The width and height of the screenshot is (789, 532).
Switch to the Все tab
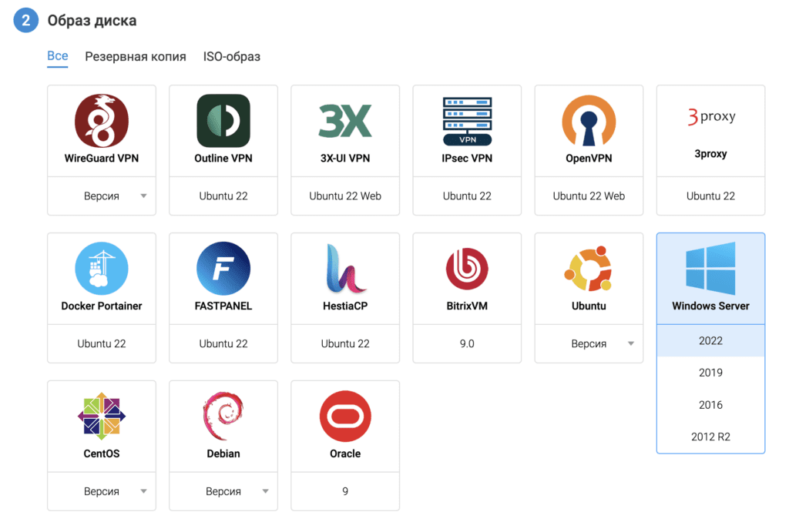[57, 55]
